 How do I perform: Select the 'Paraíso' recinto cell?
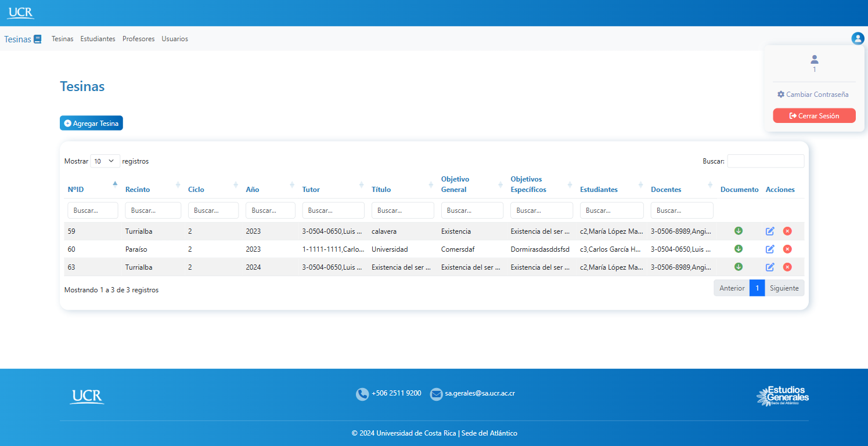coord(153,249)
